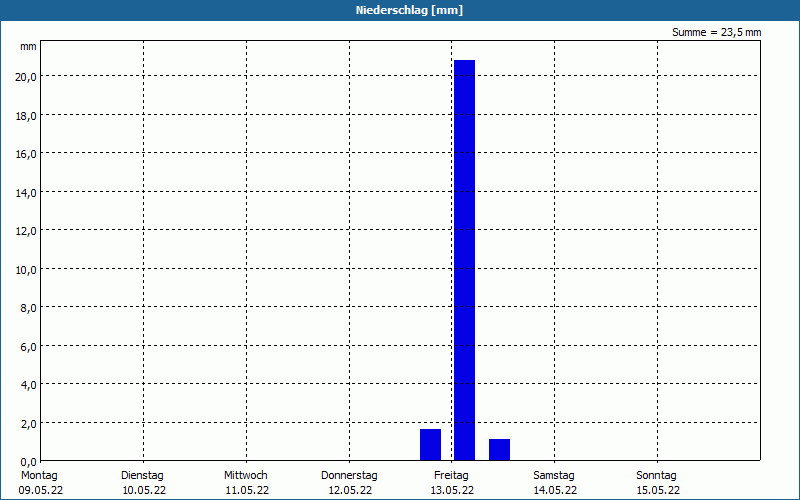Click the date '13.05.22'
Viewport: 800px width, 500px height.
pyautogui.click(x=452, y=490)
